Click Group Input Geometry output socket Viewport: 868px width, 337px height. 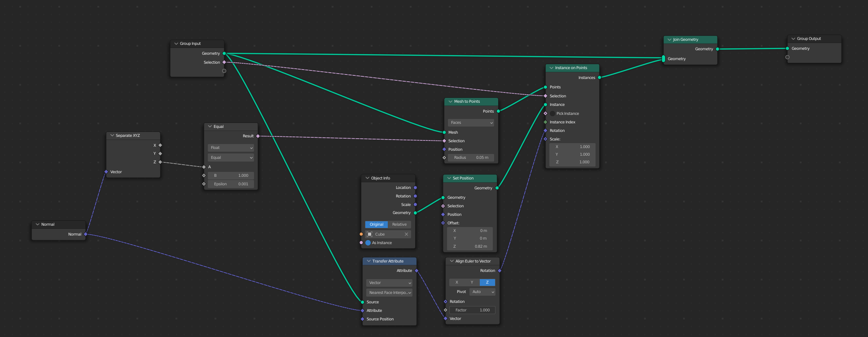[224, 53]
